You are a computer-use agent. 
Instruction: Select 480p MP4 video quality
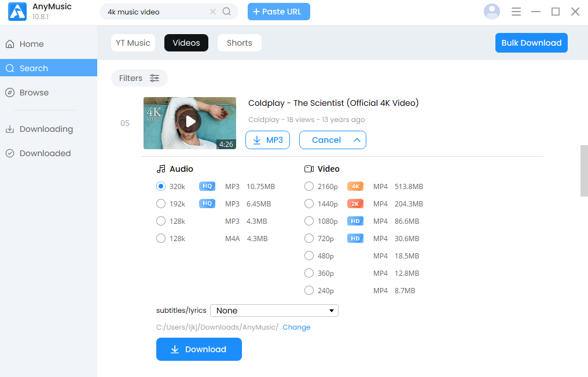309,256
